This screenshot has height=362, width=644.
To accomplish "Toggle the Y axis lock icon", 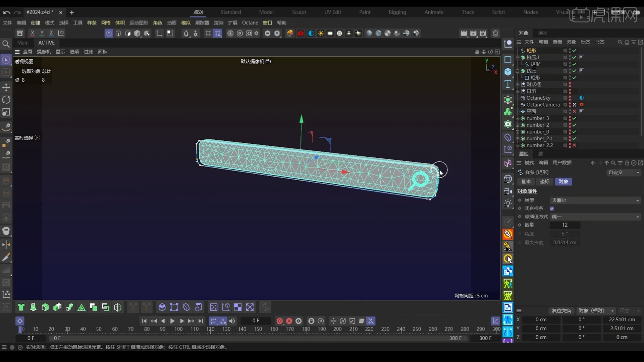I will [42, 33].
